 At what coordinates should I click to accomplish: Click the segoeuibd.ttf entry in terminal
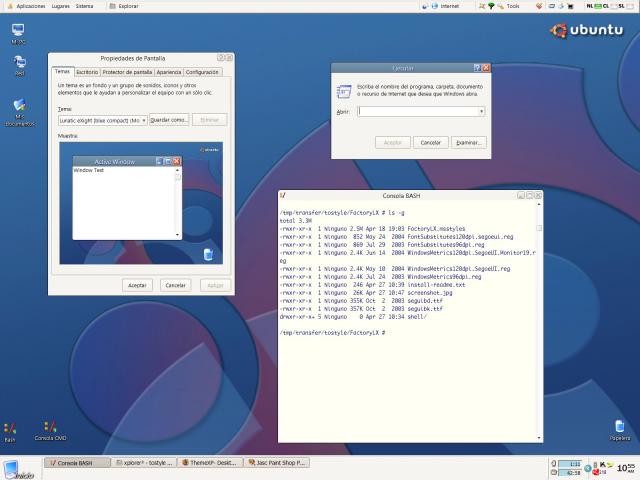tap(425, 301)
